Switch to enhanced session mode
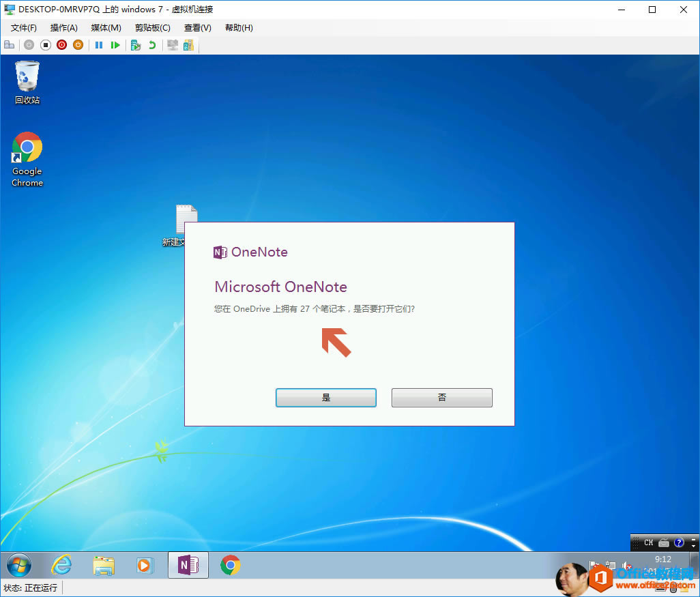 (172, 44)
